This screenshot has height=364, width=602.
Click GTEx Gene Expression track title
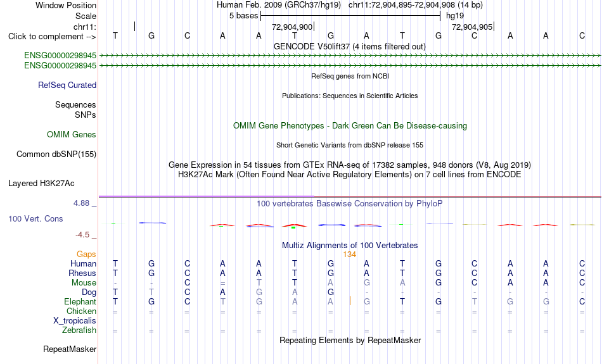tap(350, 165)
